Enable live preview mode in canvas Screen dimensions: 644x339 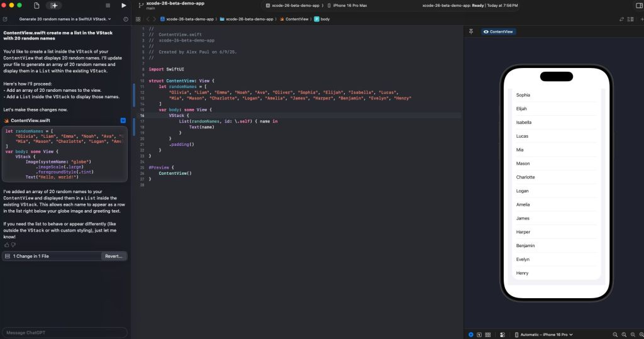(471, 334)
